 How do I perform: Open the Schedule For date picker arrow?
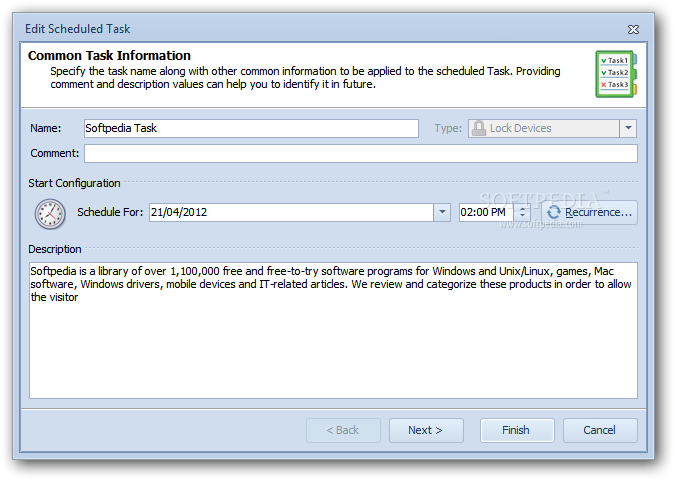click(x=442, y=212)
